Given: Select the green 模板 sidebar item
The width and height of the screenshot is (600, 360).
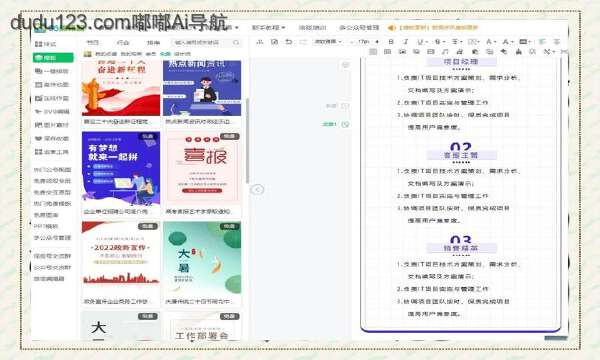Looking at the screenshot, I should pyautogui.click(x=53, y=58).
